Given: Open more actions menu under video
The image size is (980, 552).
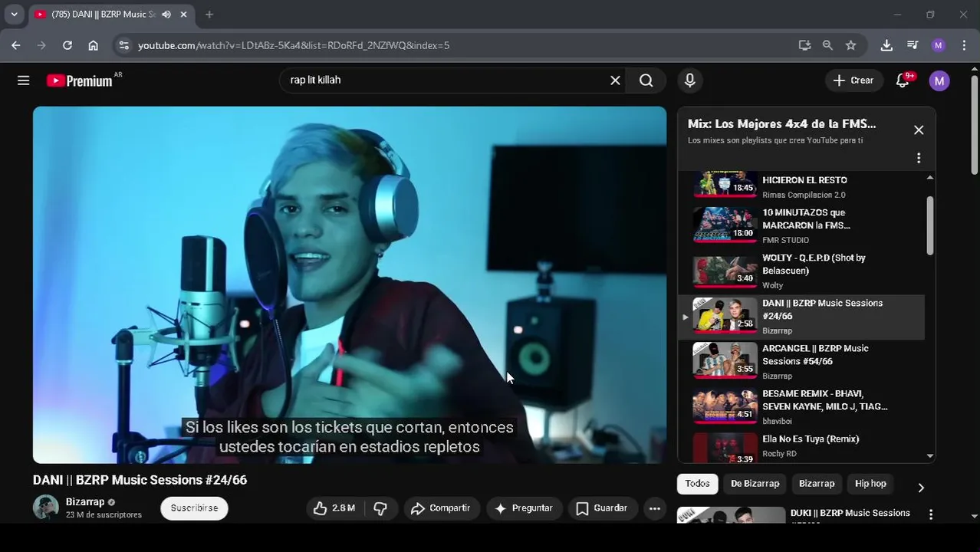Looking at the screenshot, I should pos(654,508).
